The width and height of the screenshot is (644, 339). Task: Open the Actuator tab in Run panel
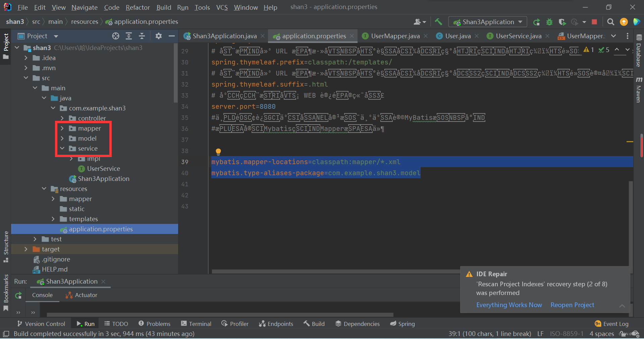[x=82, y=295]
